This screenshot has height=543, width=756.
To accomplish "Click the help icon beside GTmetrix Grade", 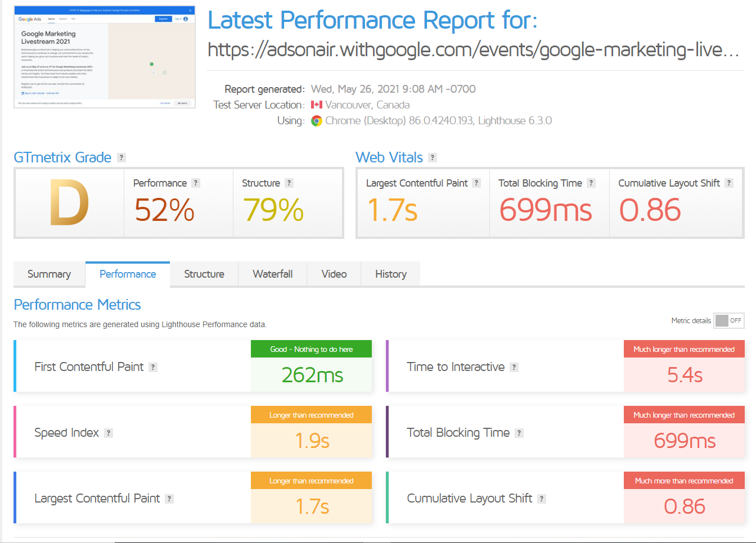I will (121, 158).
